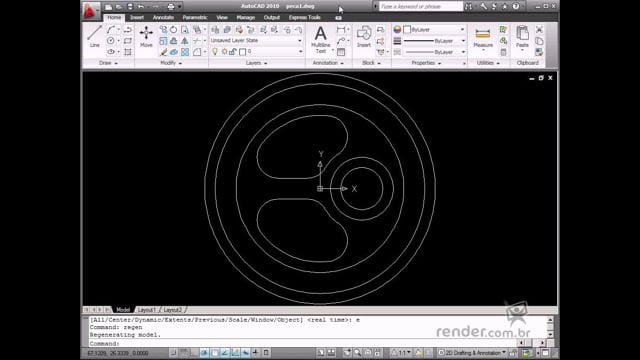Expand the Properties panel
Viewport: 640px width, 360px height.
[426, 63]
